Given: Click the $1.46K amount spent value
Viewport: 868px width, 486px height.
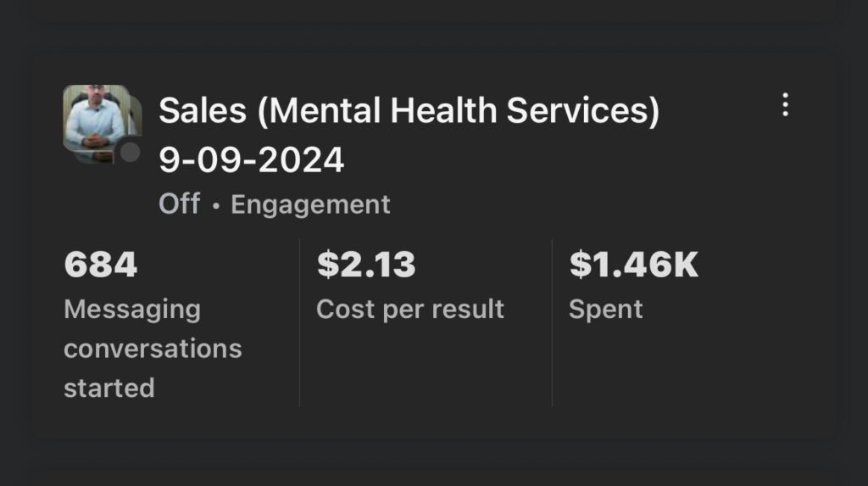Looking at the screenshot, I should click(x=633, y=265).
